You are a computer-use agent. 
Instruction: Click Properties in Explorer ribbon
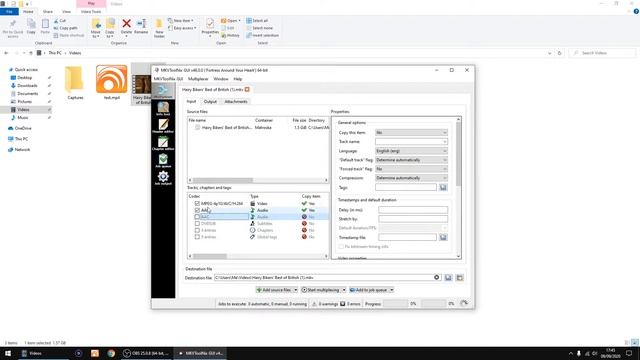click(210, 27)
